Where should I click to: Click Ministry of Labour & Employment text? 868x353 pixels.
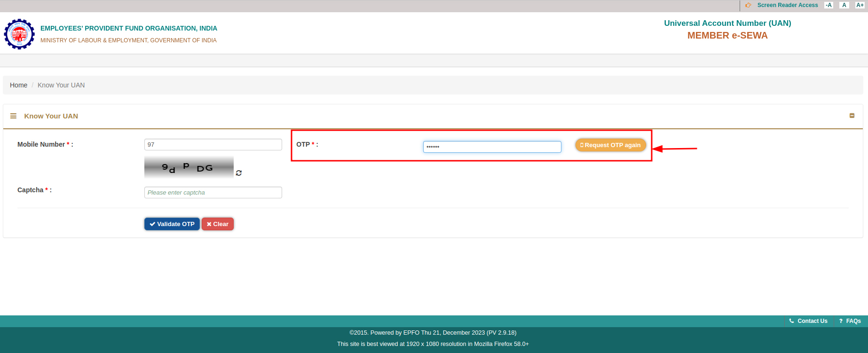pos(128,40)
